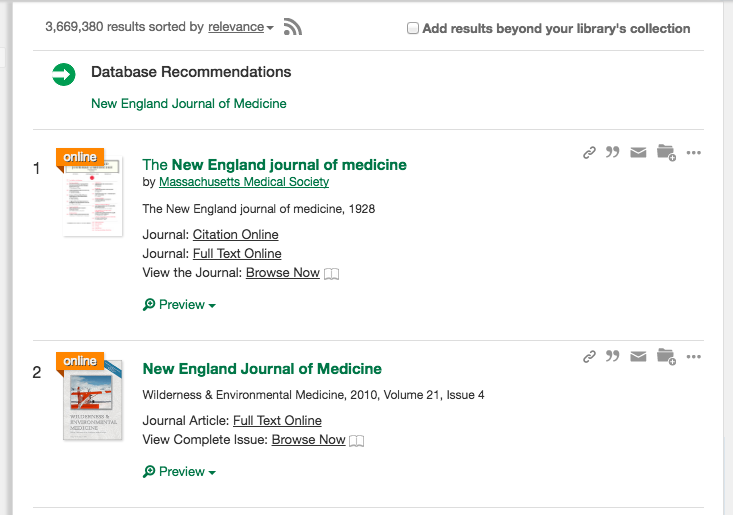Open New England Journal of Medicine database recommendation
The height and width of the screenshot is (515, 733).
(x=188, y=104)
